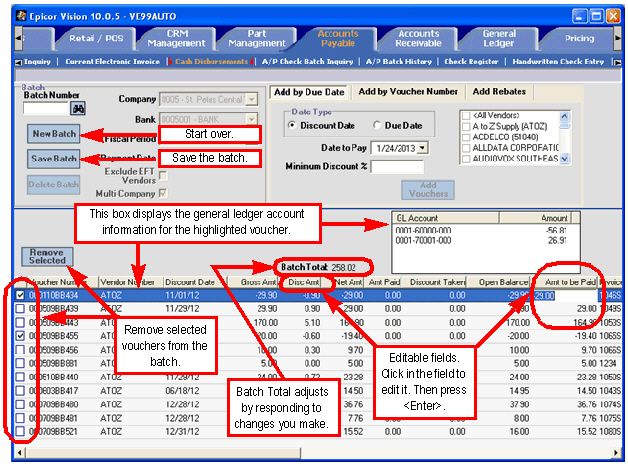The width and height of the screenshot is (628, 467).
Task: Edit Amt to be Paid for first voucher
Action: 565,296
